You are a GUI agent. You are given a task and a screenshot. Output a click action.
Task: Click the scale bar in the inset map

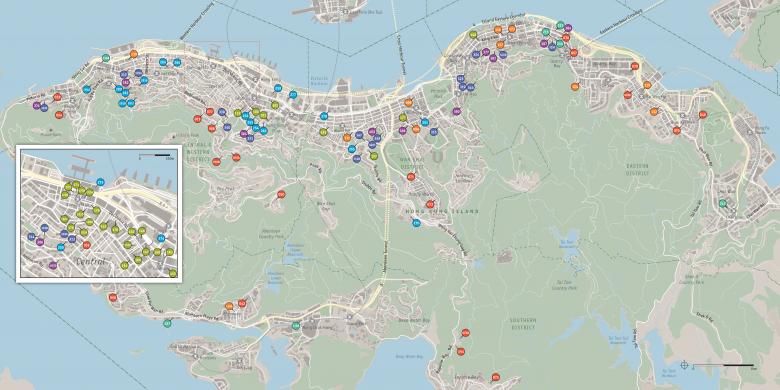point(155,156)
